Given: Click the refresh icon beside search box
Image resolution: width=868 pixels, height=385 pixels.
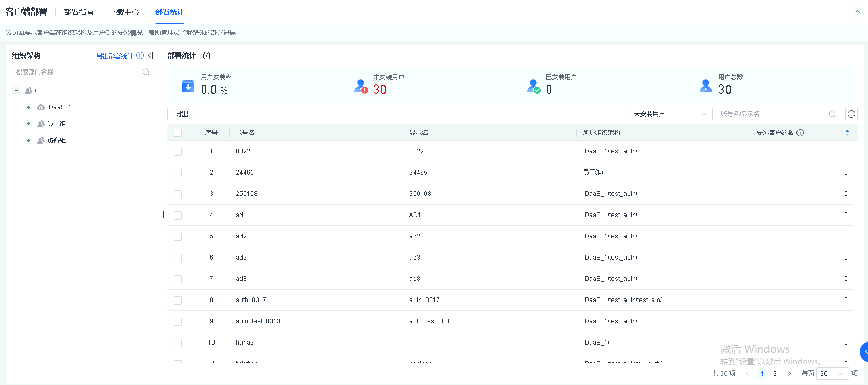Looking at the screenshot, I should (851, 114).
